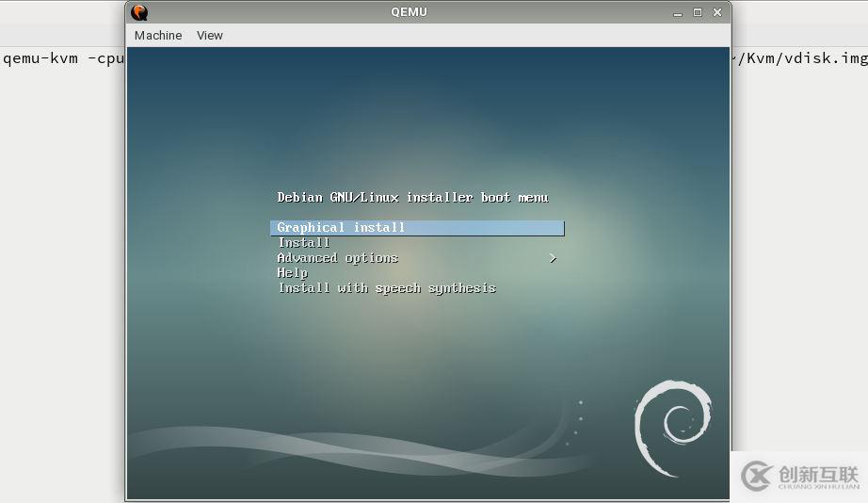Click the QEMU title bar text

pyautogui.click(x=409, y=12)
